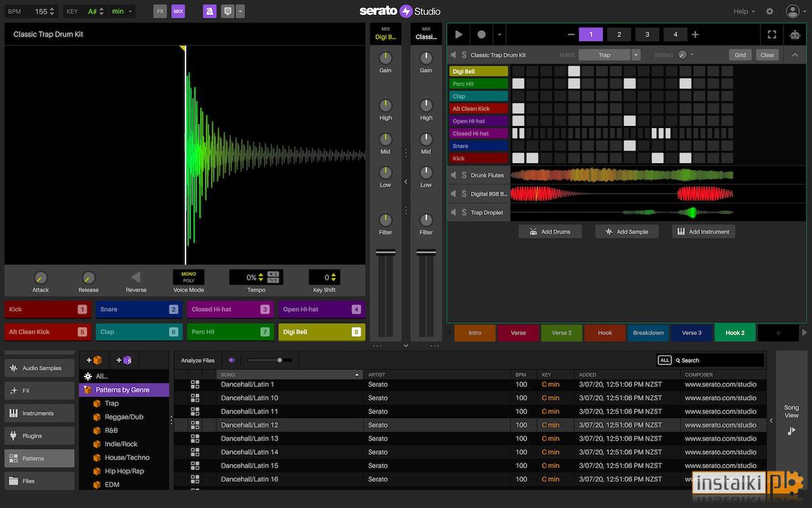Screen dimensions: 812x508
Task: Open the Audio Samples library section
Action: click(40, 368)
